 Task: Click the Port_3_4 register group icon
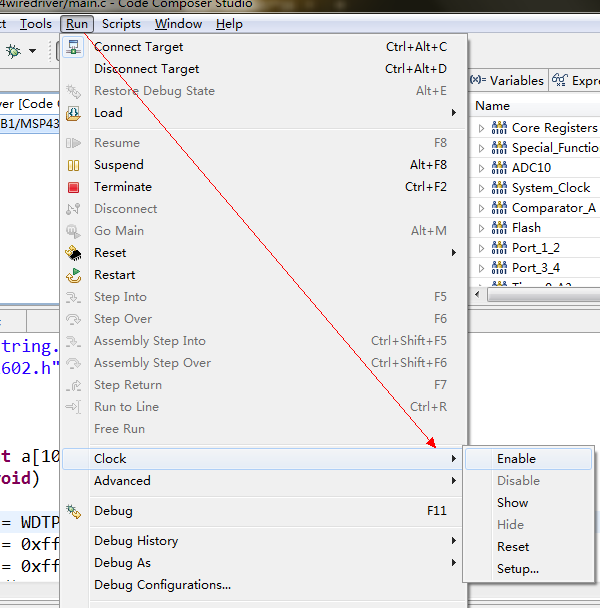coord(499,268)
